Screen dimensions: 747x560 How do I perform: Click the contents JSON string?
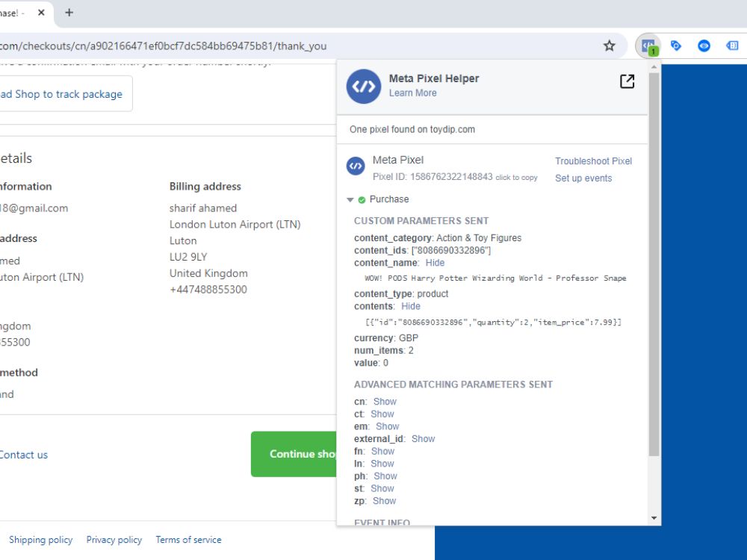pos(493,323)
